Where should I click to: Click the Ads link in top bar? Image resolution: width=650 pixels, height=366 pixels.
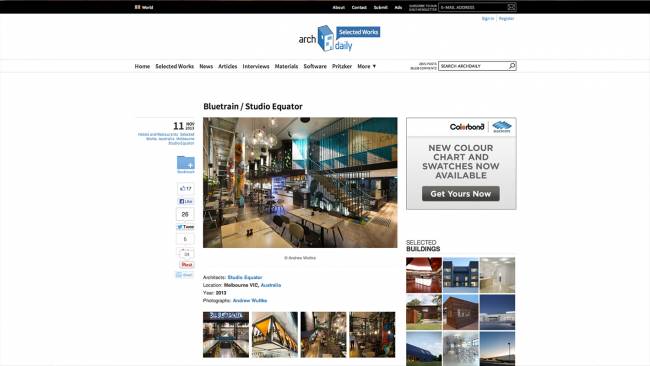tap(398, 7)
